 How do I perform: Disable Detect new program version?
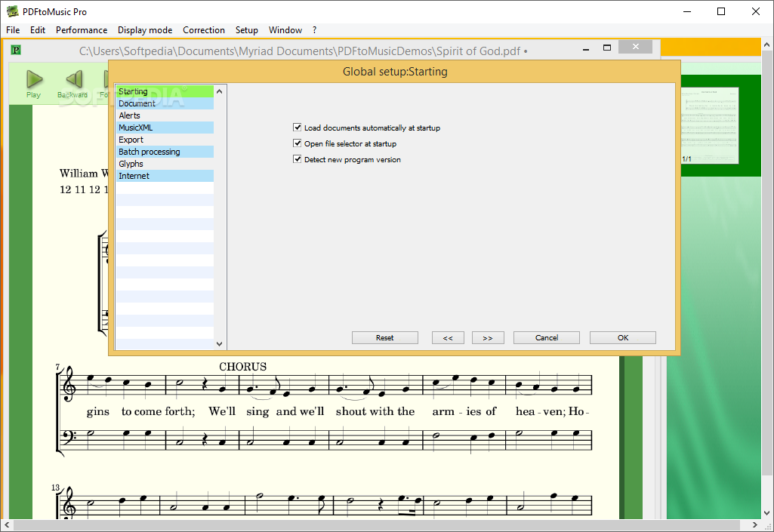tap(298, 159)
